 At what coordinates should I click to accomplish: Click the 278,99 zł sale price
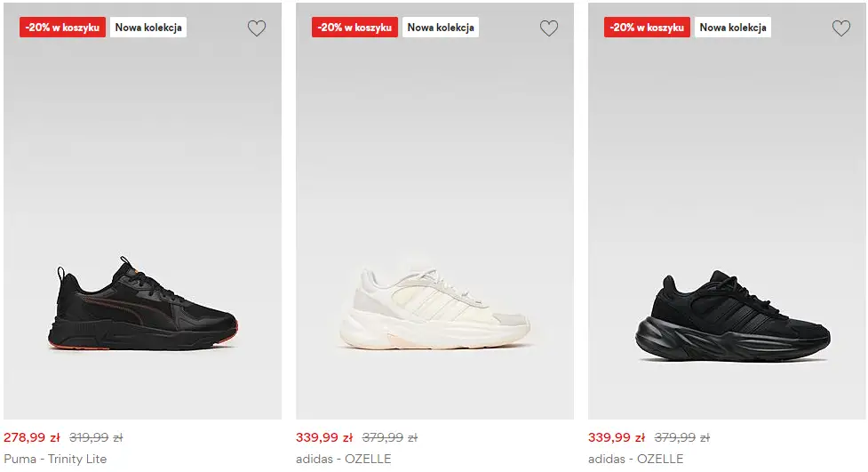pos(32,437)
